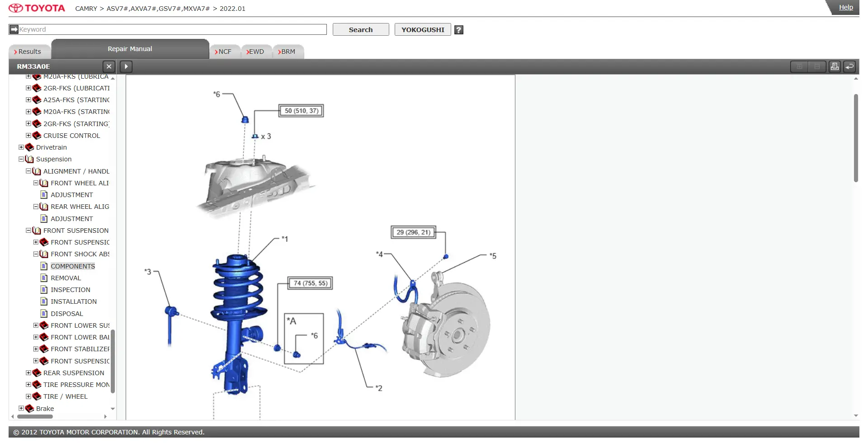Click the REMOVAL page icon
The width and height of the screenshot is (868, 443).
44,278
